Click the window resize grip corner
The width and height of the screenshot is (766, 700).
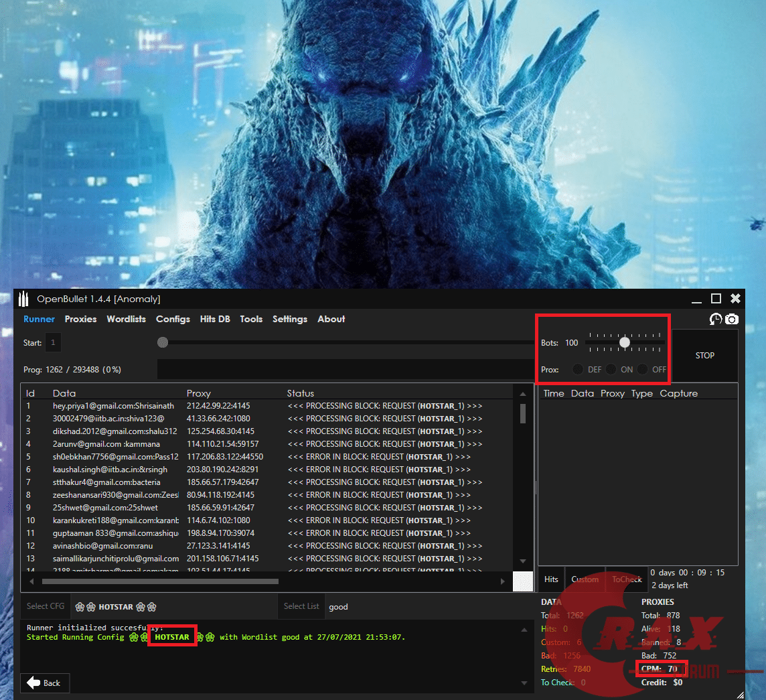(x=741, y=695)
